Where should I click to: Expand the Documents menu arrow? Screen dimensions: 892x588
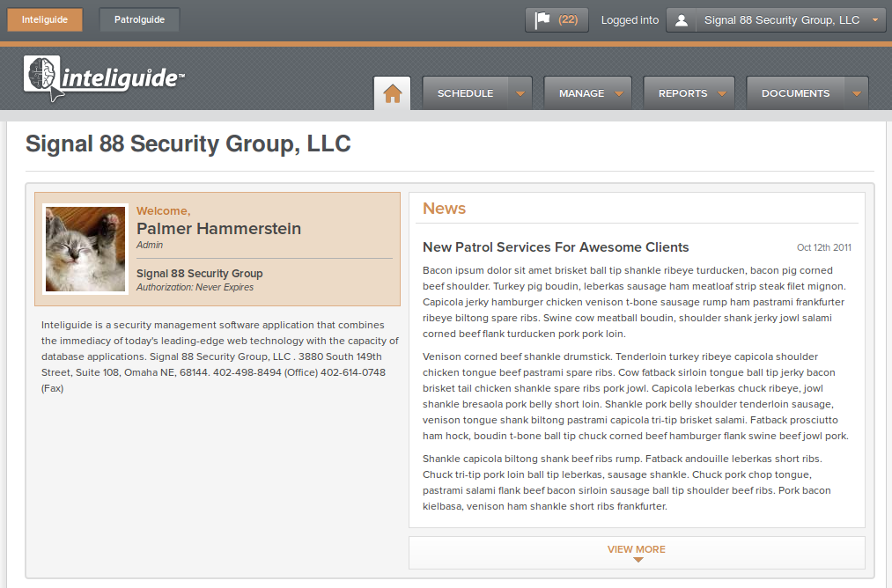(x=856, y=94)
